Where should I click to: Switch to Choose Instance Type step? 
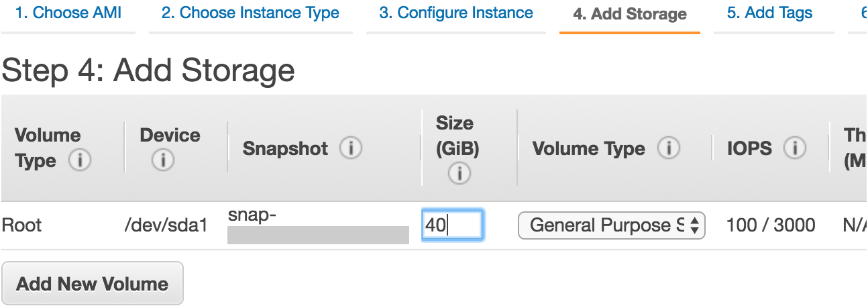(250, 13)
